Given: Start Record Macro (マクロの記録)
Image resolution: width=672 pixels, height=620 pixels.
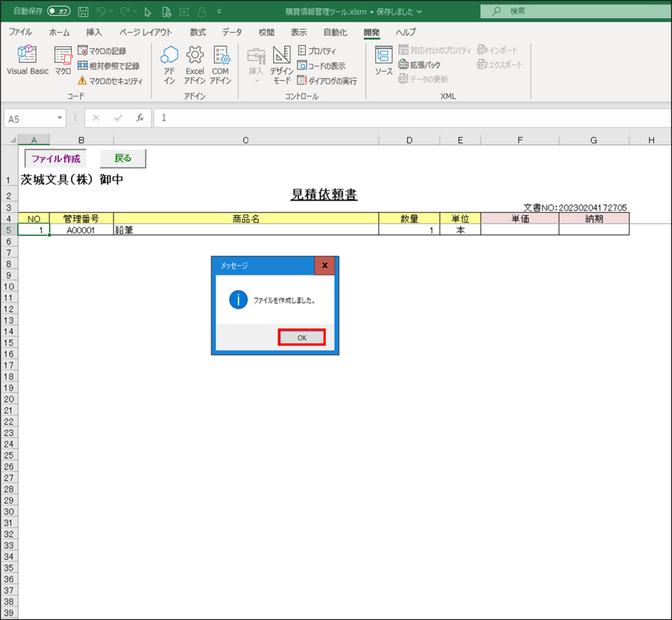Looking at the screenshot, I should (x=102, y=51).
